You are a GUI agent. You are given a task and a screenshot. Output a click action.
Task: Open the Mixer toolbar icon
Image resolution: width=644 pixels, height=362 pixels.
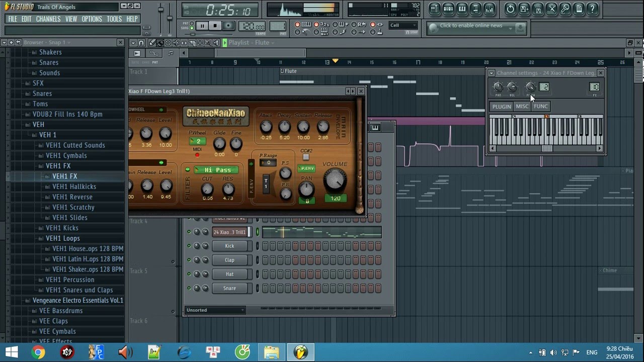(x=489, y=9)
